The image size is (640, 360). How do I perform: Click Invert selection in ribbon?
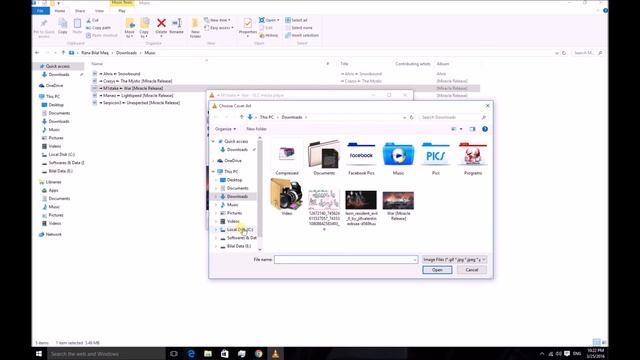tap(302, 36)
